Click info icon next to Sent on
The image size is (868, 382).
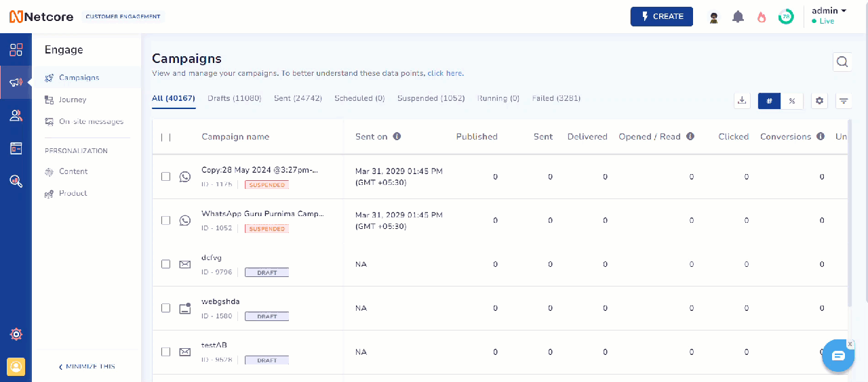pyautogui.click(x=397, y=136)
